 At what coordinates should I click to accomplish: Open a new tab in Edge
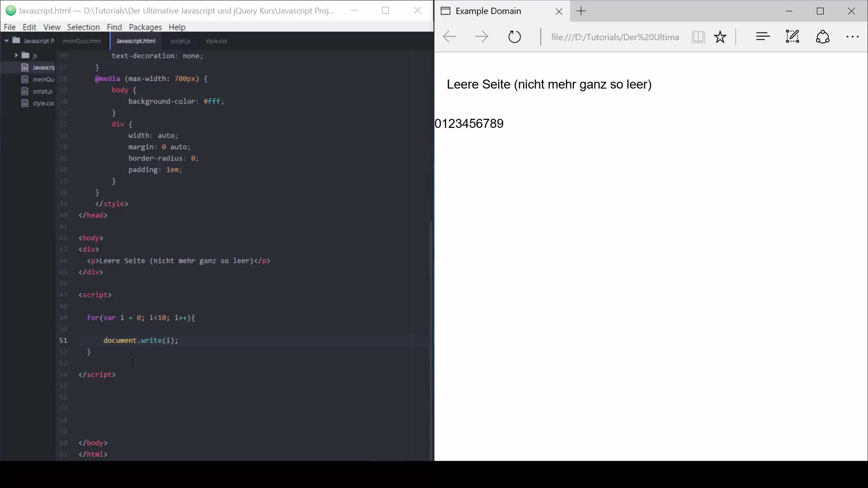(581, 11)
